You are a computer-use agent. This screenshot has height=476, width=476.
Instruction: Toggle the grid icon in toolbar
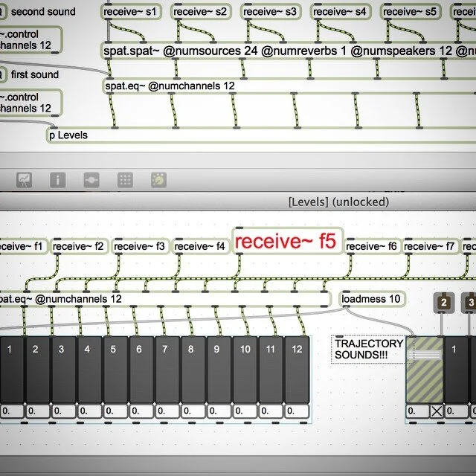point(125,180)
